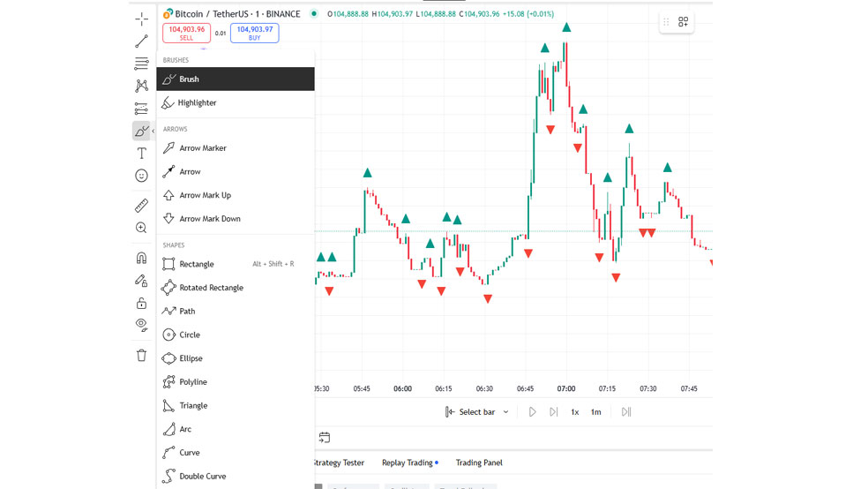Click the 07:00 time axis label

[565, 388]
